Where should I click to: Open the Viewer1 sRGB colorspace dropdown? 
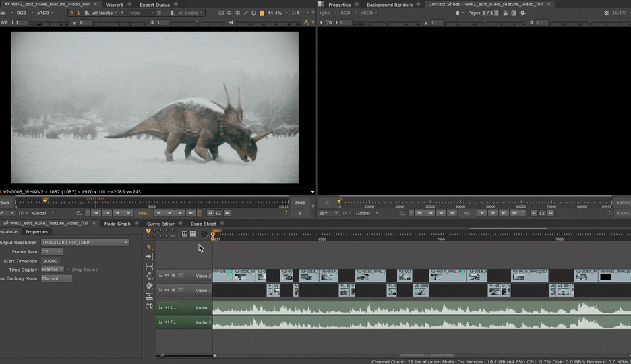[x=45, y=13]
